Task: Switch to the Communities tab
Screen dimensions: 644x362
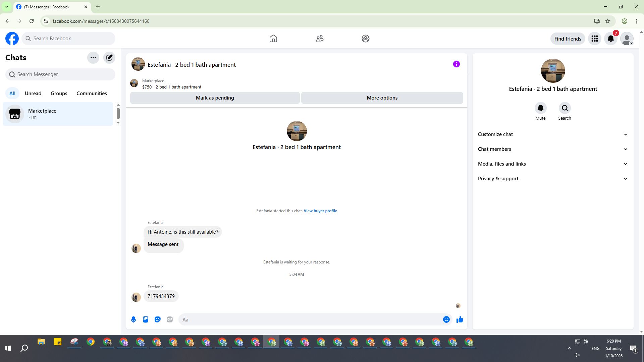Action: coord(92,94)
